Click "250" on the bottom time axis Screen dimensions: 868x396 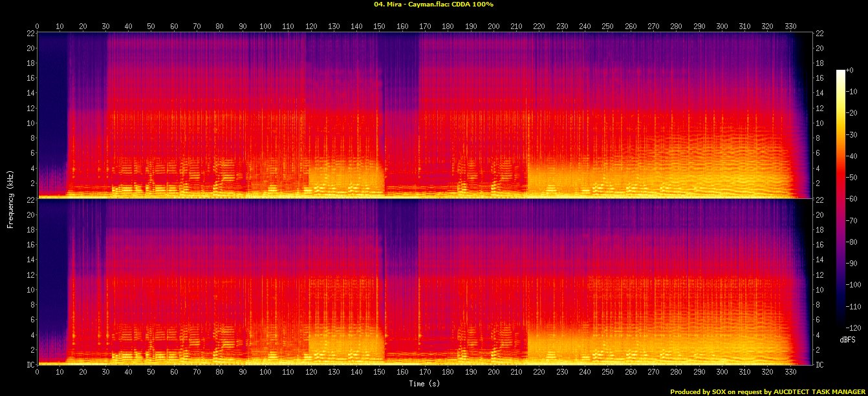608,373
